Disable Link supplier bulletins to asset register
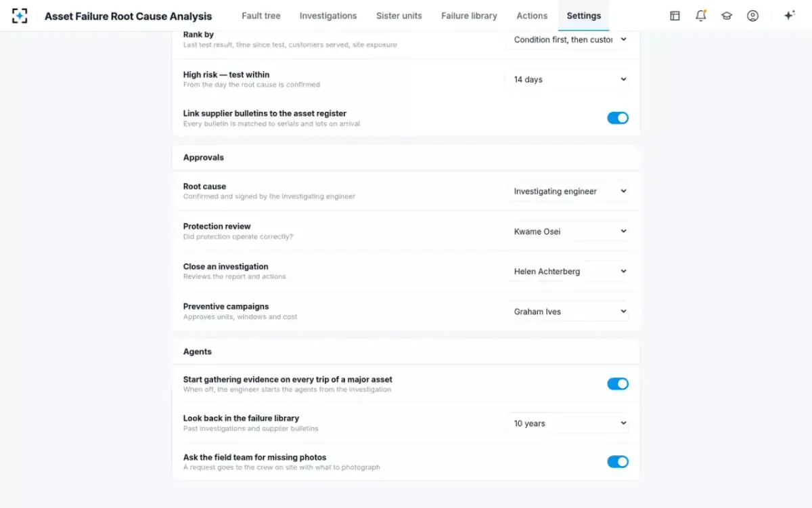The width and height of the screenshot is (812, 508). (x=618, y=118)
